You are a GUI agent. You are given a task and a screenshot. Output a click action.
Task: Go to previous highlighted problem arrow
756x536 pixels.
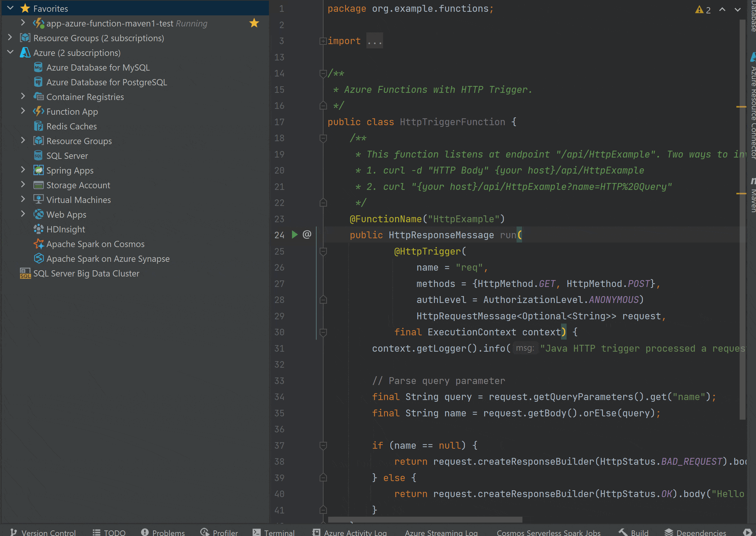tap(722, 10)
